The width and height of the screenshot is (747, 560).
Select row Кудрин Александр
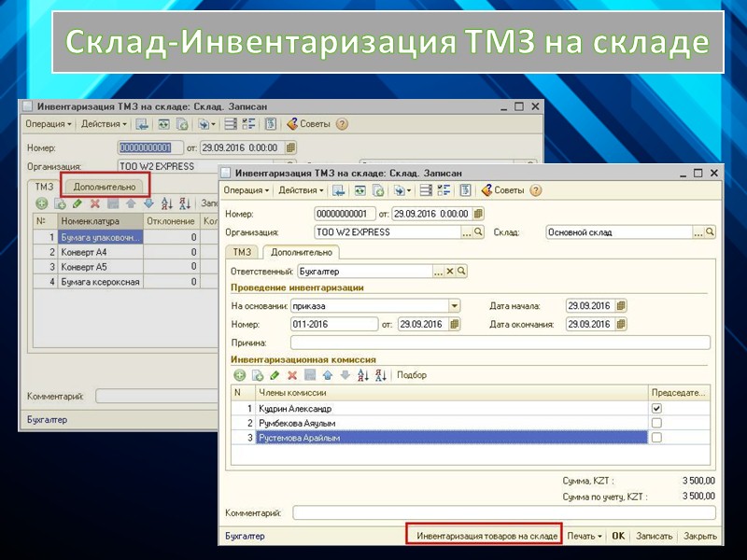pyautogui.click(x=471, y=408)
